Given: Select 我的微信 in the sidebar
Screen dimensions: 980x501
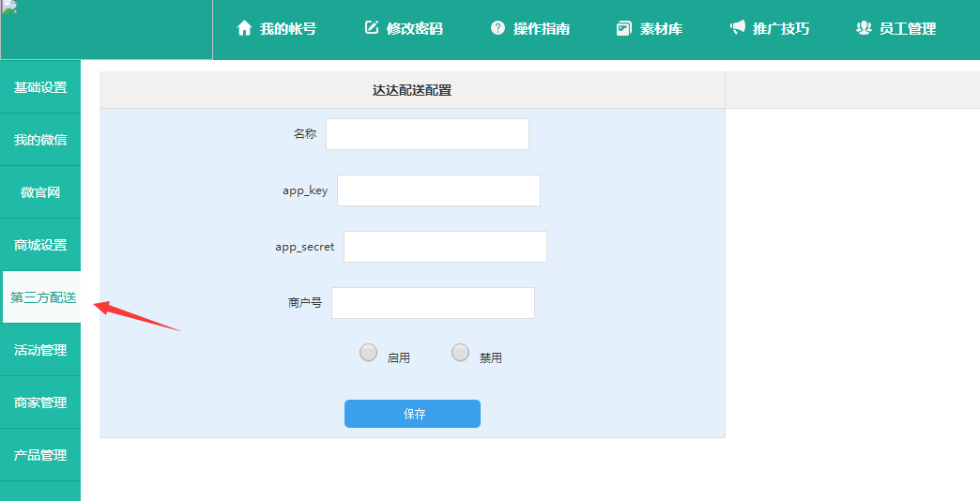Looking at the screenshot, I should click(40, 140).
